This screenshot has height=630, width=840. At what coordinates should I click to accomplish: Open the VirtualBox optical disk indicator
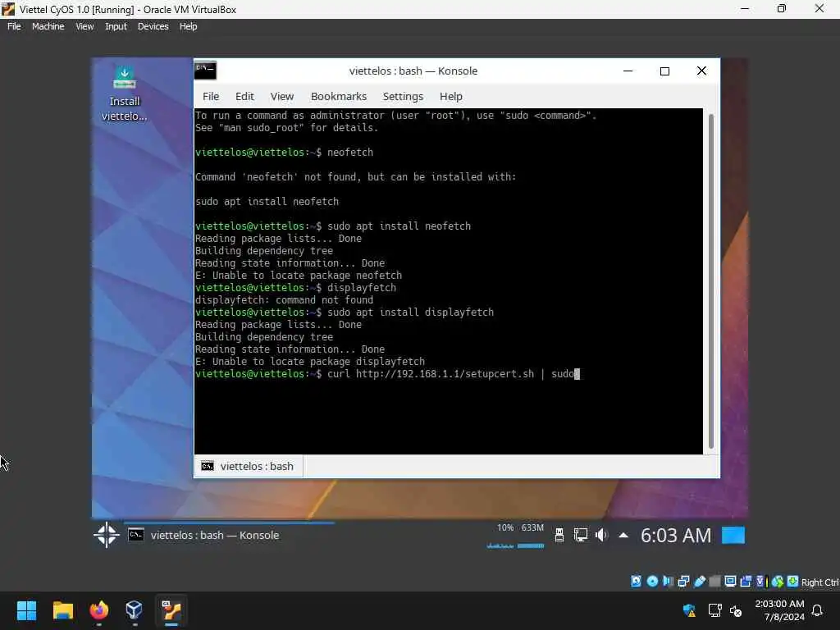pos(652,582)
